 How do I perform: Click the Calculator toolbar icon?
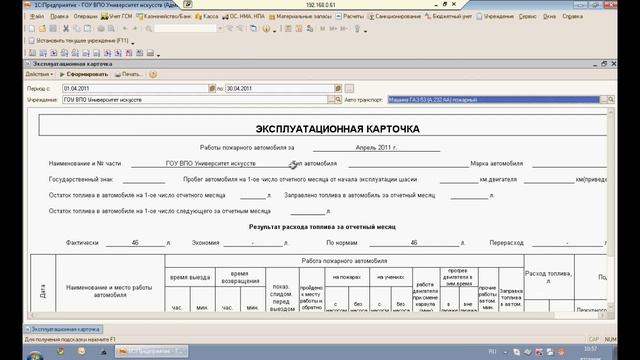tap(288, 29)
